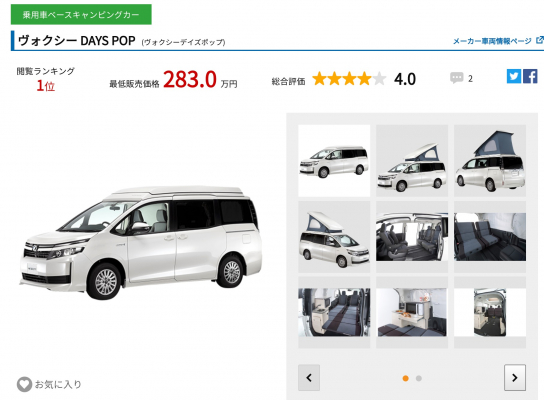Open external link icon beside maker page
This screenshot has height=400, width=544.
coord(539,40)
